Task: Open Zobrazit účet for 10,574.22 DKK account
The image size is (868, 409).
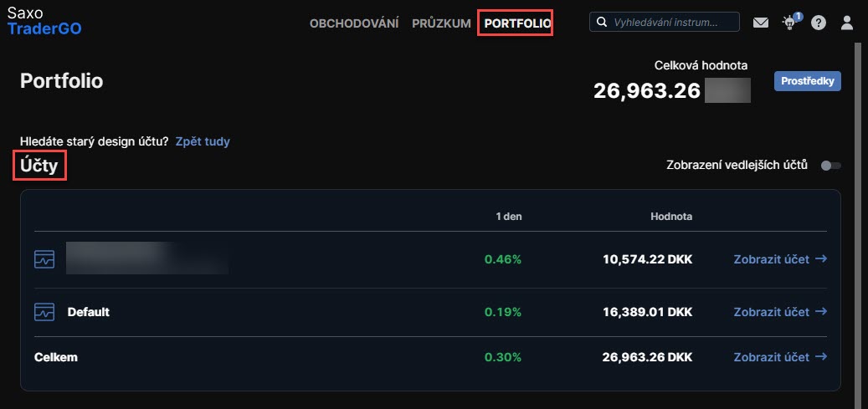Action: pos(779,259)
